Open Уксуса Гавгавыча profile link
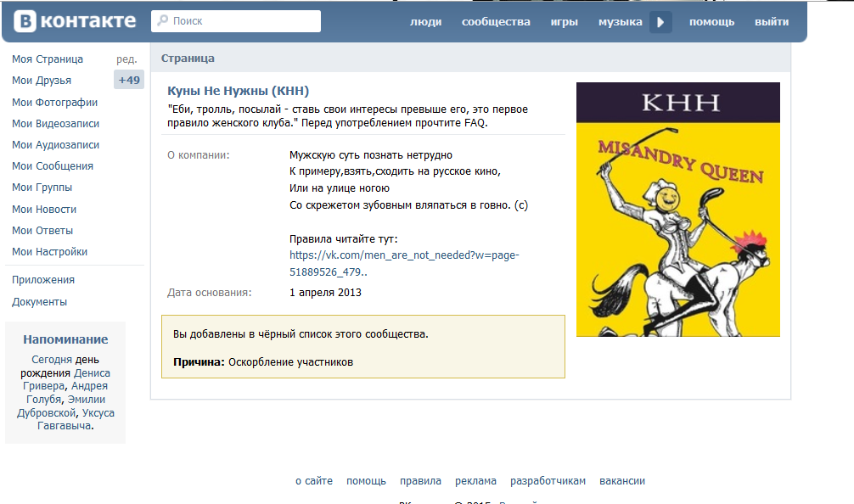The width and height of the screenshot is (854, 504). (x=76, y=419)
